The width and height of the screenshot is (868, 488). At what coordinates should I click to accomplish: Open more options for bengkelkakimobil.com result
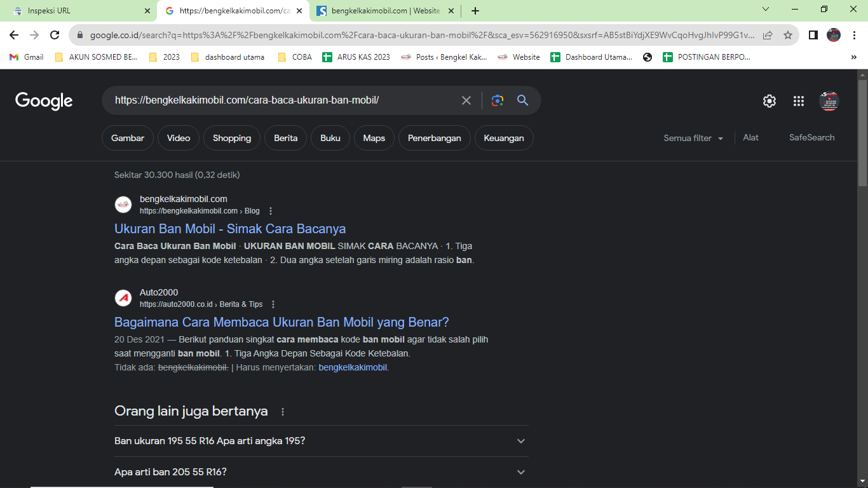pos(271,211)
